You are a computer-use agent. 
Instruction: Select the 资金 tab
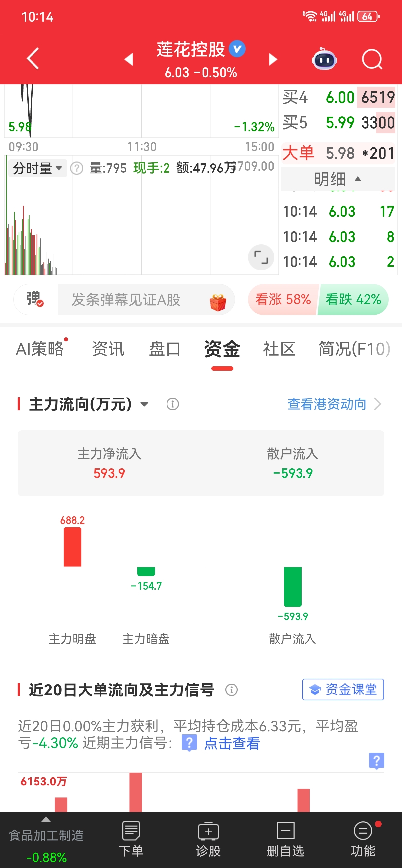[222, 349]
